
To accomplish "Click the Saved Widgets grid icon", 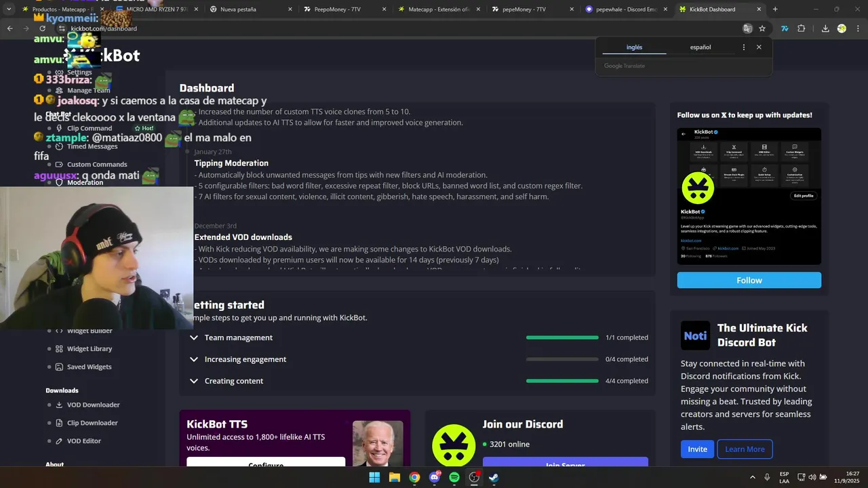I will pos(59,367).
